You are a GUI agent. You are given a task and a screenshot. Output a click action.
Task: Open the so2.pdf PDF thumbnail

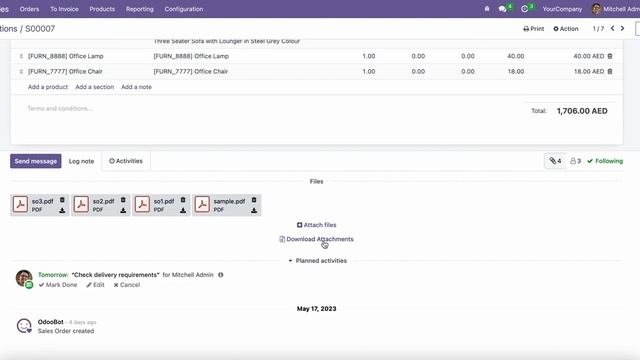point(81,204)
